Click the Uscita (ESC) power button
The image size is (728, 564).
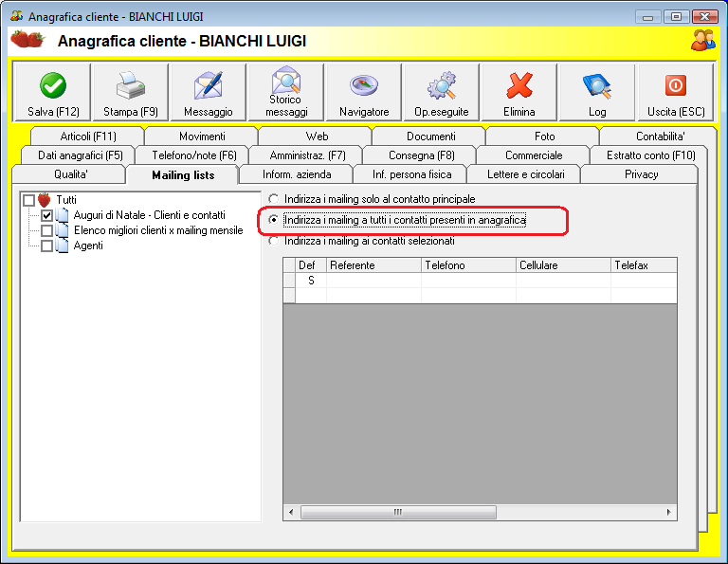coord(676,92)
